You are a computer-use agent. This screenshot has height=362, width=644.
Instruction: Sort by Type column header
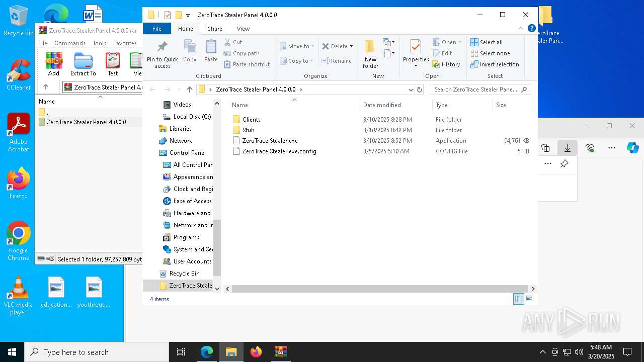coord(462,105)
